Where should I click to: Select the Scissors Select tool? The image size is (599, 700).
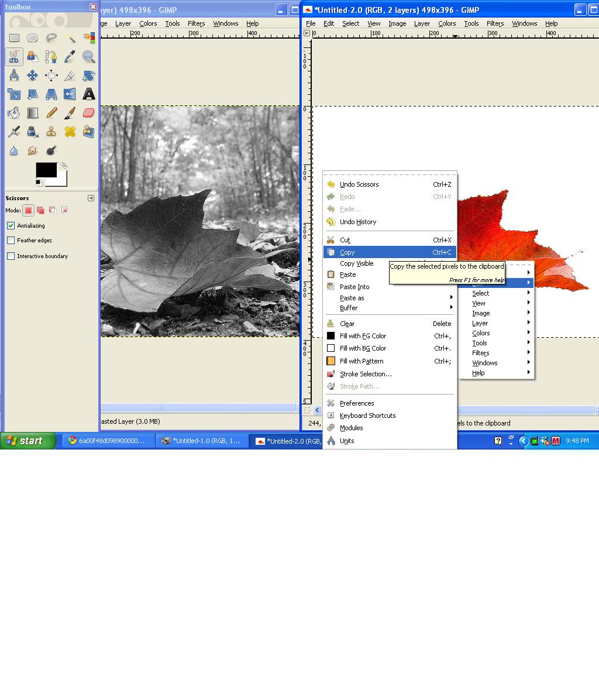coord(14,57)
